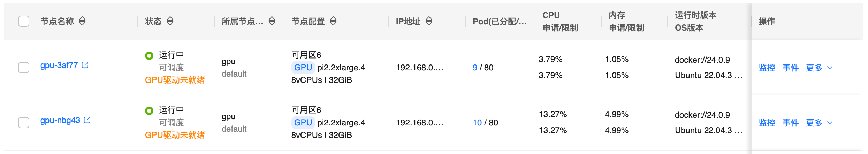868x154 pixels.
Task: Sort by 所属节点 column icon
Action: pos(272,21)
